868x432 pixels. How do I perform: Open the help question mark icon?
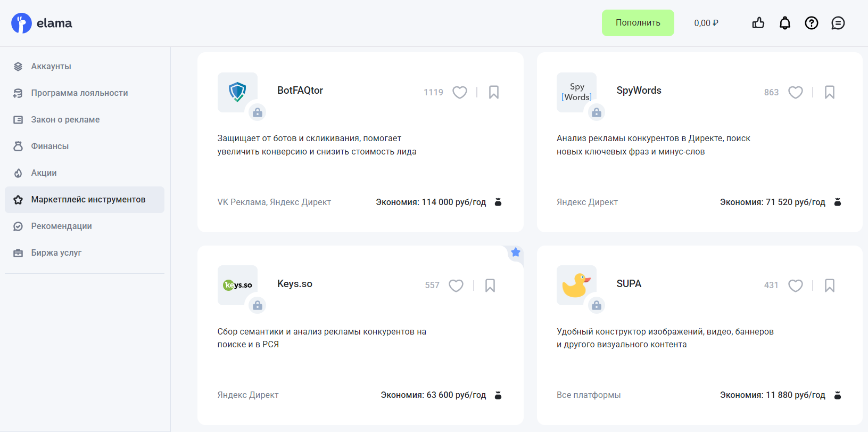812,23
